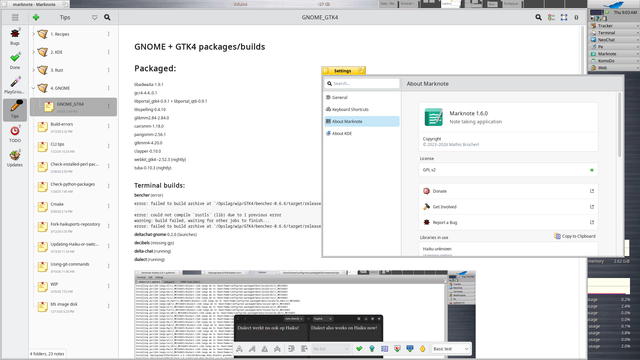
Task: Collapse the 4. GNOME folder
Action: click(x=33, y=88)
